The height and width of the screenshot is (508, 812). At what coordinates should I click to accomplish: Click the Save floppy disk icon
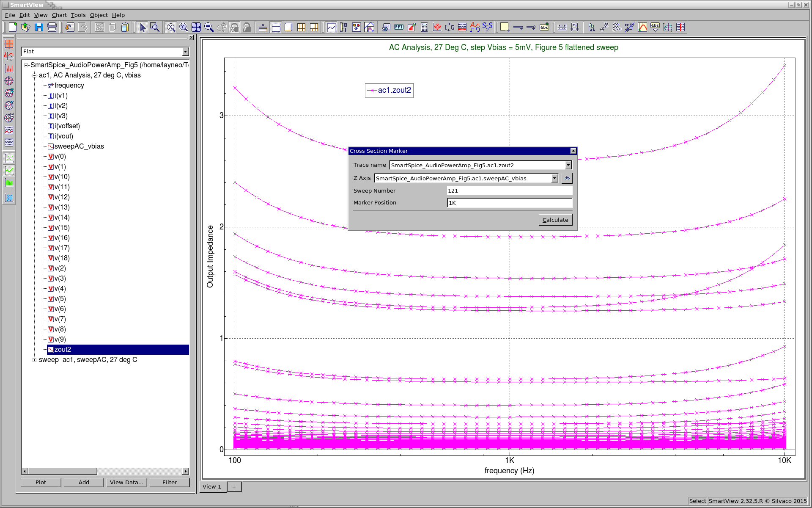[39, 28]
